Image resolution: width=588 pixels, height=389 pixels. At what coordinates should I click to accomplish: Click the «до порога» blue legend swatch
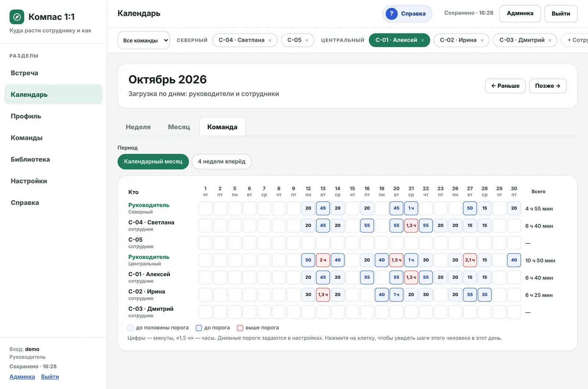tap(199, 328)
